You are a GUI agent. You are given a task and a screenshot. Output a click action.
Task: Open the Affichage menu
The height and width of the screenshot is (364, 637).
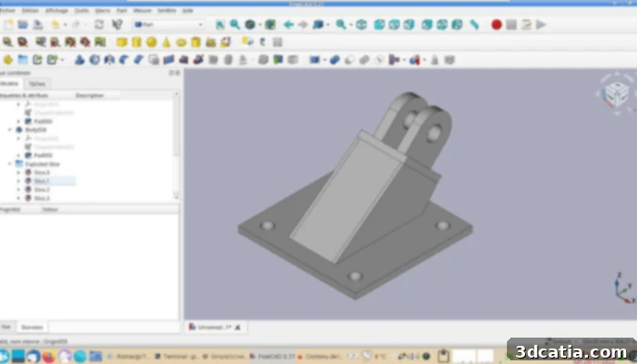pos(56,11)
